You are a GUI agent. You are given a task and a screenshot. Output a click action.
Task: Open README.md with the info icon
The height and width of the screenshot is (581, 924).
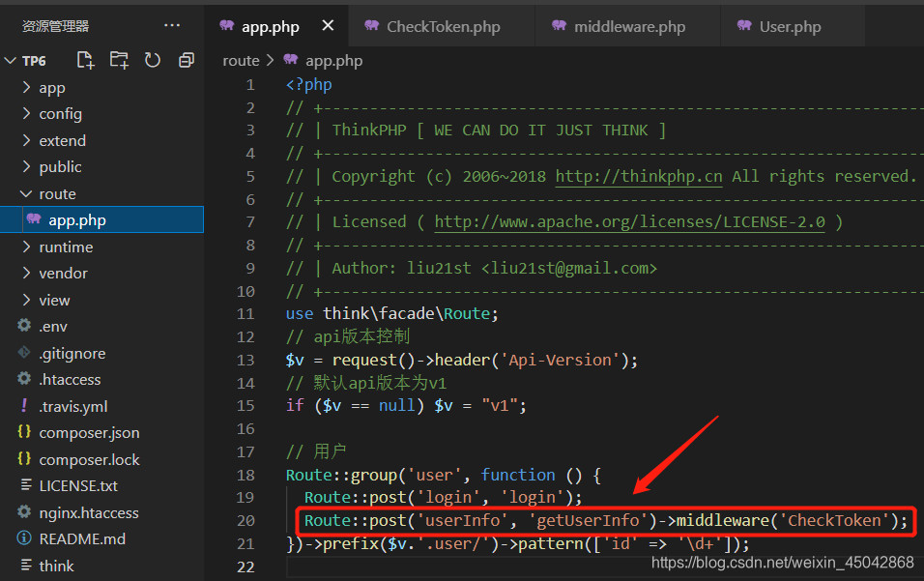tap(81, 539)
